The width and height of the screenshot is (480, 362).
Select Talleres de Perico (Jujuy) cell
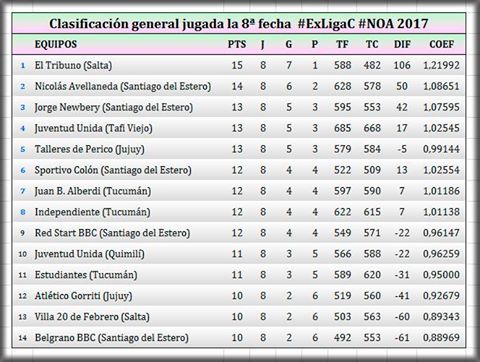tap(89, 149)
